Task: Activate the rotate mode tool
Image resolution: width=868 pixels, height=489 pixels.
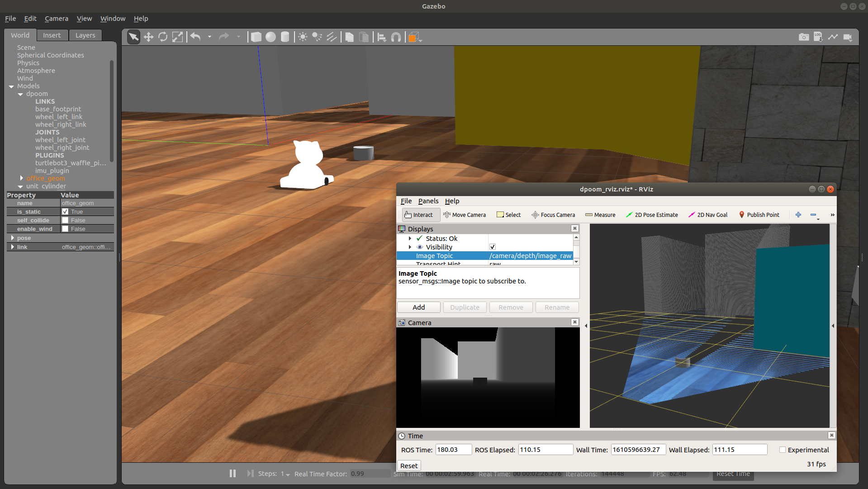Action: 163,37
